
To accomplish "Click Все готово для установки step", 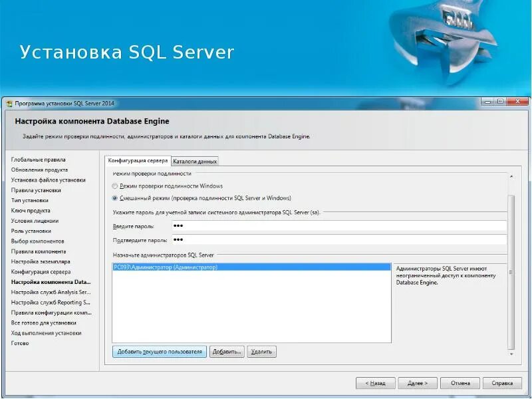I will pos(43,323).
